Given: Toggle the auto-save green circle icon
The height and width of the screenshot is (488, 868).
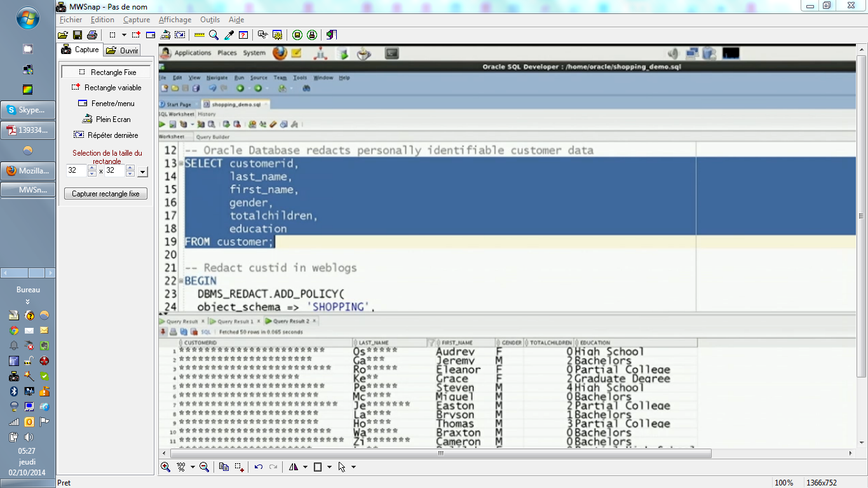Looking at the screenshot, I should click(297, 35).
